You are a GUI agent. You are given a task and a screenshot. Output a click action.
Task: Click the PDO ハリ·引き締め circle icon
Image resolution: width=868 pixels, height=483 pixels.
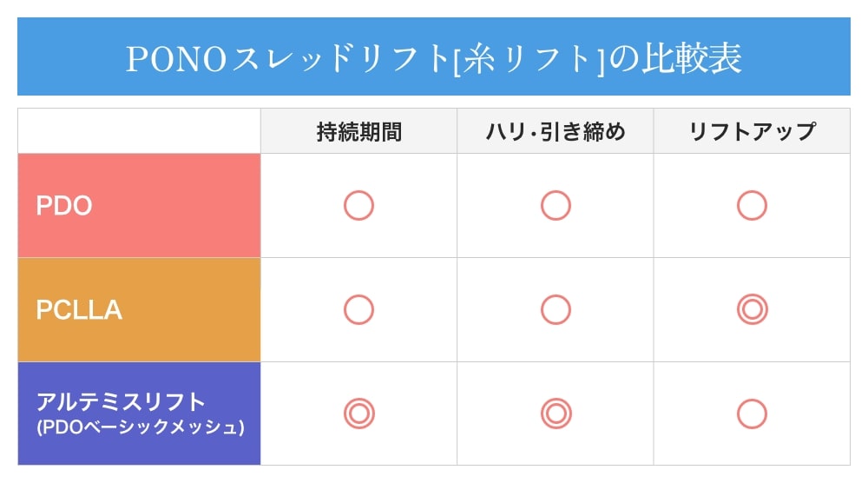pos(556,206)
